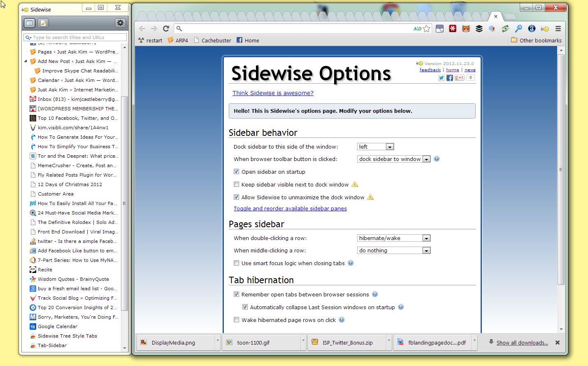Click the home link in options header

(453, 70)
